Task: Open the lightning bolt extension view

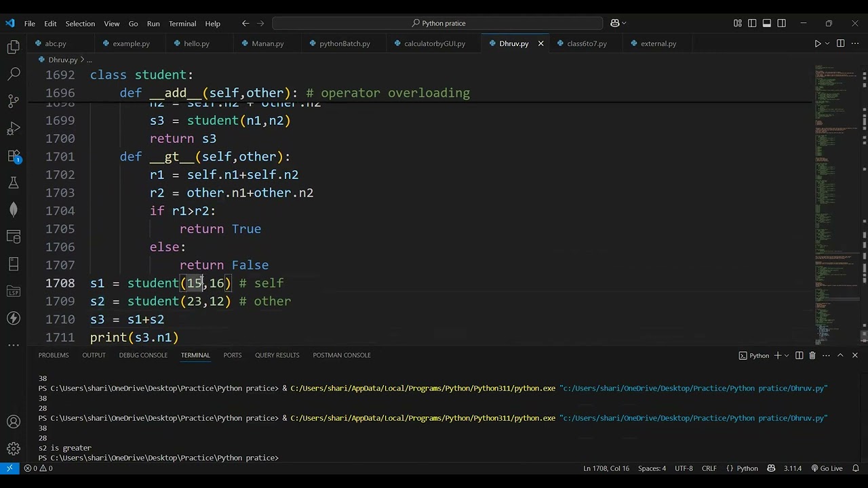Action: click(x=14, y=318)
